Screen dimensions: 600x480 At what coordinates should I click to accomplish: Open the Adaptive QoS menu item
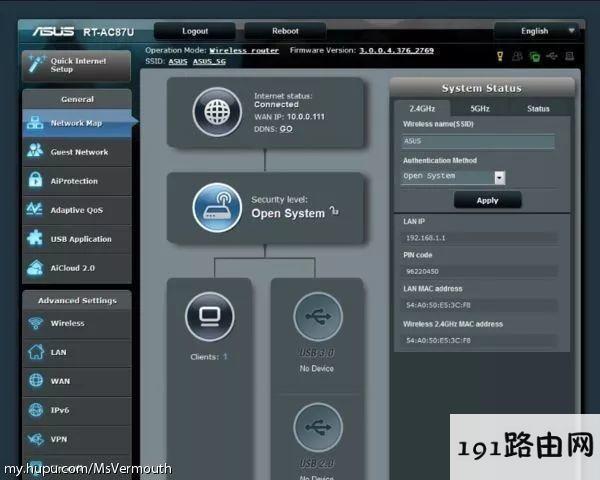(77, 210)
